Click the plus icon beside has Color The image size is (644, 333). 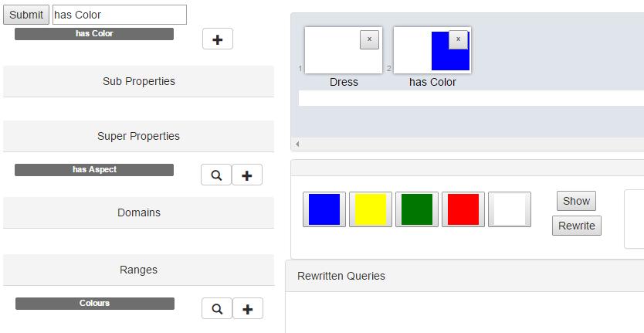pos(218,39)
